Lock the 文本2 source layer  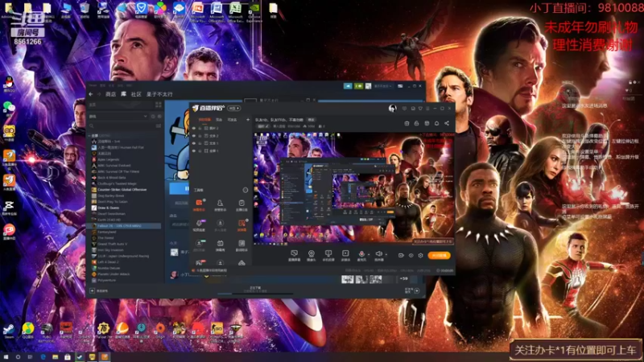click(200, 135)
